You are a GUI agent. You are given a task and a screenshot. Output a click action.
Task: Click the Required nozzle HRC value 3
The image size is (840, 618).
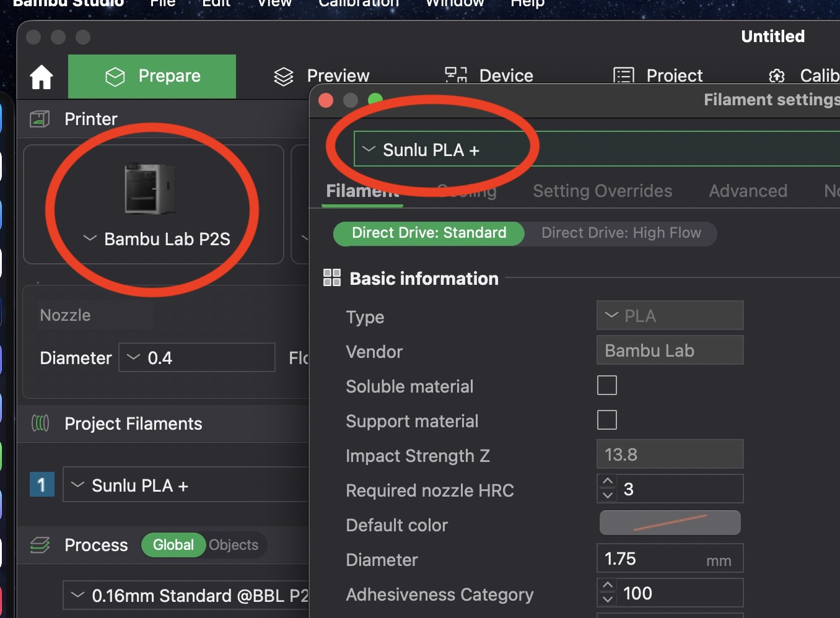pyautogui.click(x=629, y=489)
